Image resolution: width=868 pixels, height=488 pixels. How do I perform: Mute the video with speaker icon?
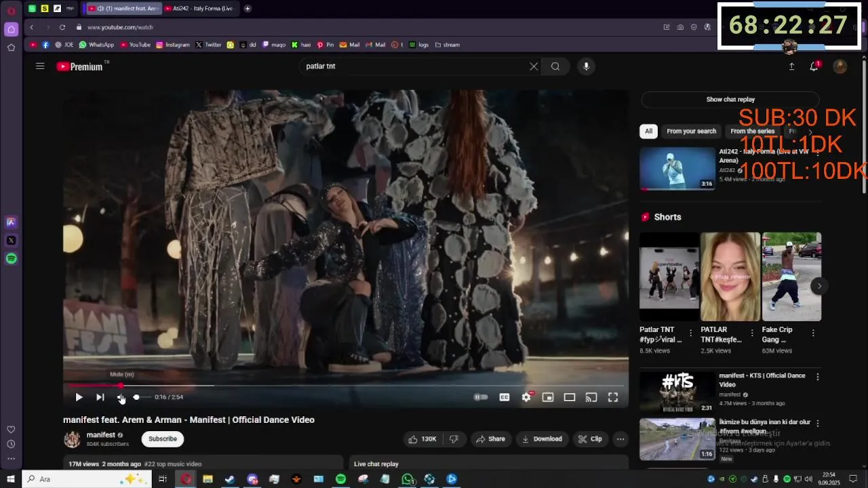121,397
